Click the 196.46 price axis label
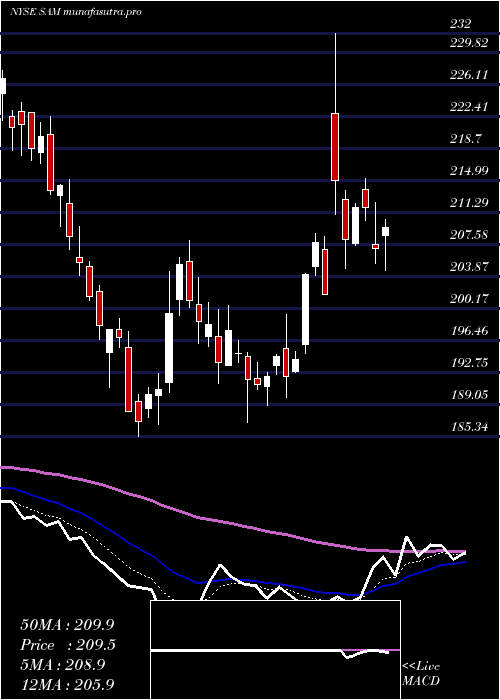Image resolution: width=500 pixels, height=700 pixels. (x=469, y=331)
